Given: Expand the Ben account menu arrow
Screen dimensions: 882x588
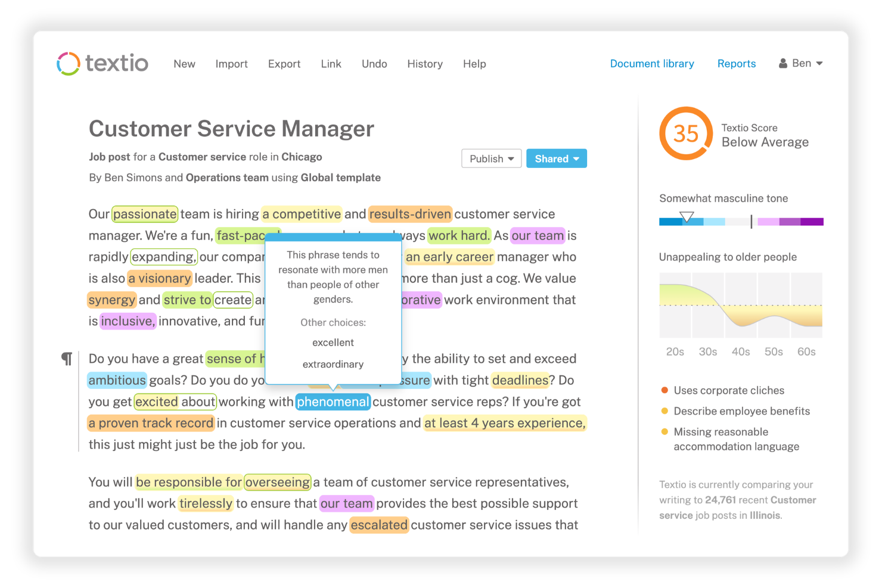Looking at the screenshot, I should click(x=819, y=63).
